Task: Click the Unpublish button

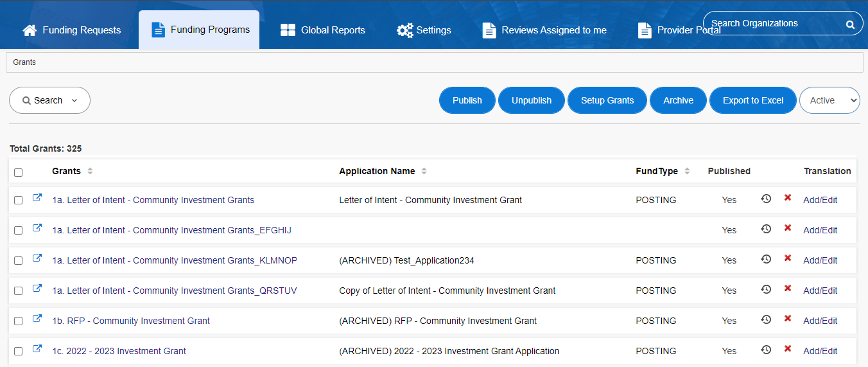Action: pyautogui.click(x=532, y=100)
